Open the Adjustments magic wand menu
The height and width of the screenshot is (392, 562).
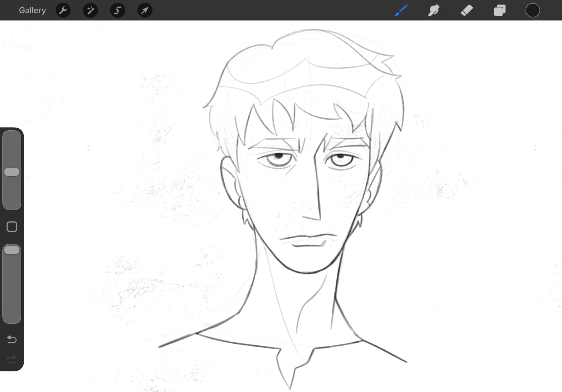click(90, 10)
